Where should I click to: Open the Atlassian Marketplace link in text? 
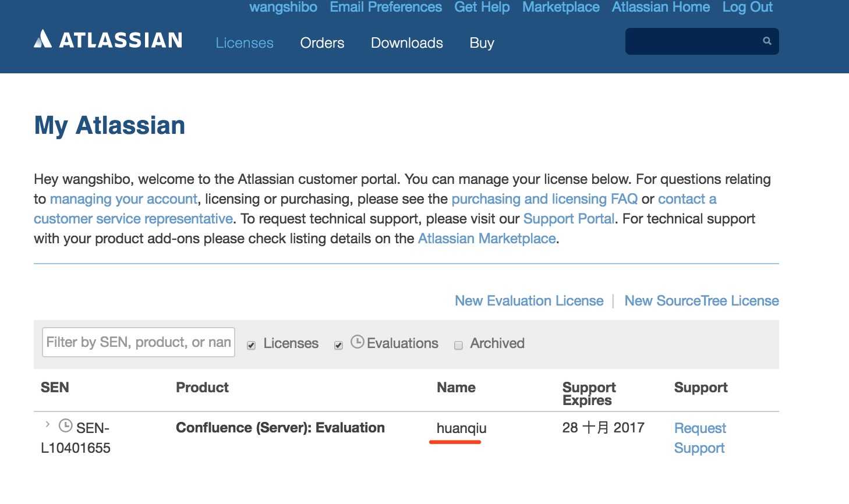coord(487,239)
